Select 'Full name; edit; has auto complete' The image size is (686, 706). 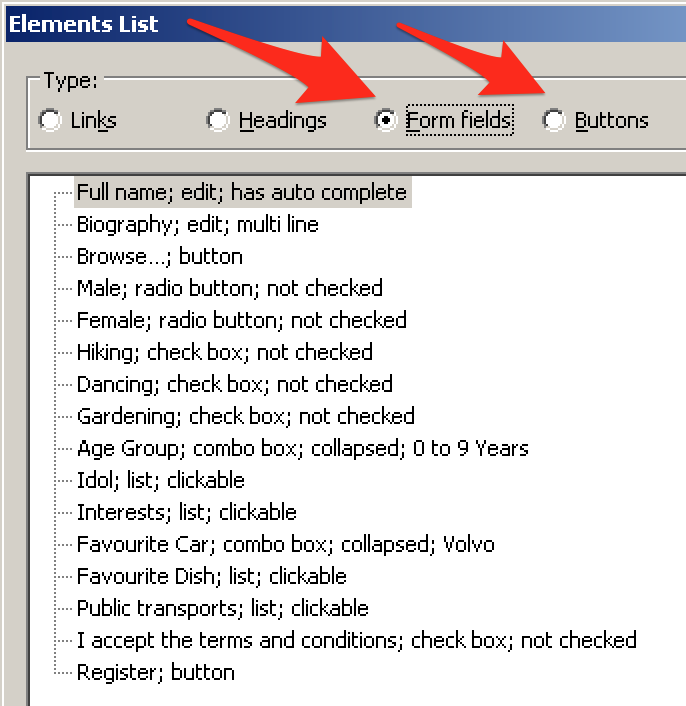[x=242, y=193]
